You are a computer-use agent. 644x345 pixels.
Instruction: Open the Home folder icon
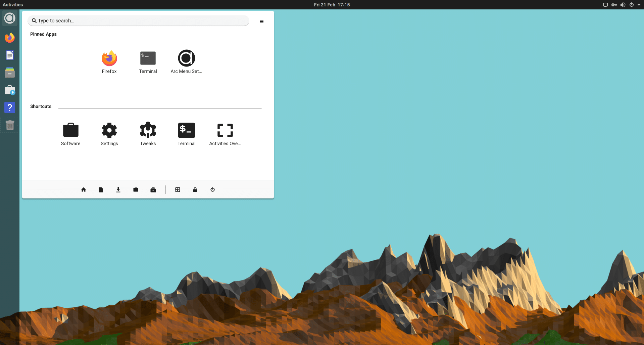[x=84, y=190]
